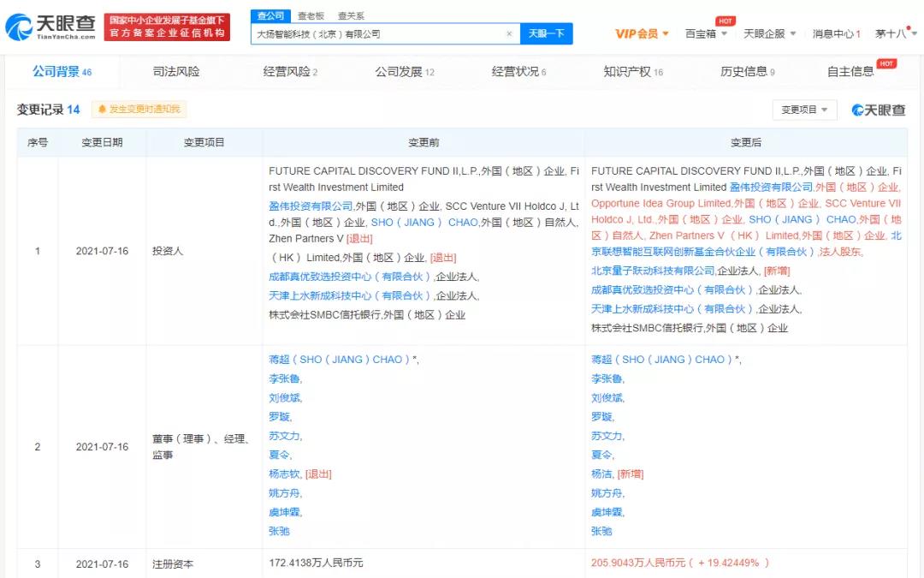Screen dimensions: 924x578
Task: Click the bell change-notification icon
Action: point(103,110)
